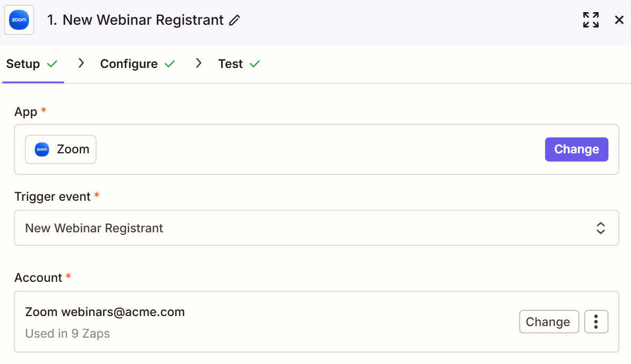Open the account three-dot options menu
The height and width of the screenshot is (364, 631).
coord(596,322)
